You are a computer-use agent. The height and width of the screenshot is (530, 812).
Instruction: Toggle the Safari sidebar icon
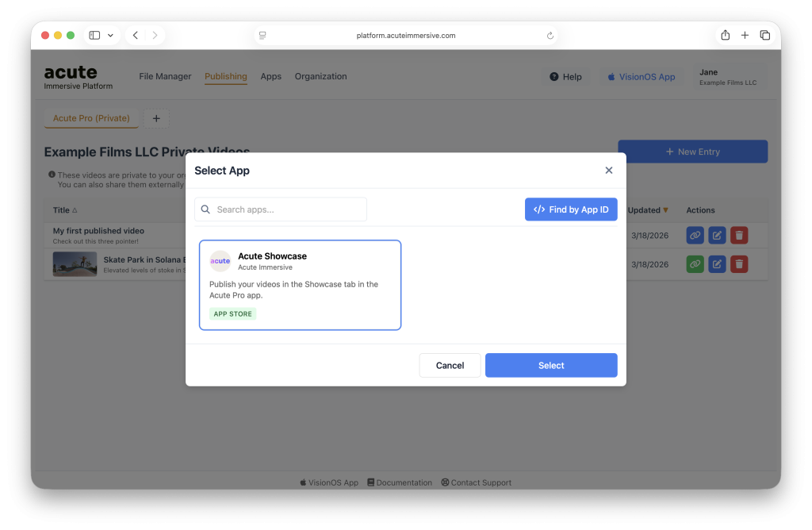click(x=94, y=36)
